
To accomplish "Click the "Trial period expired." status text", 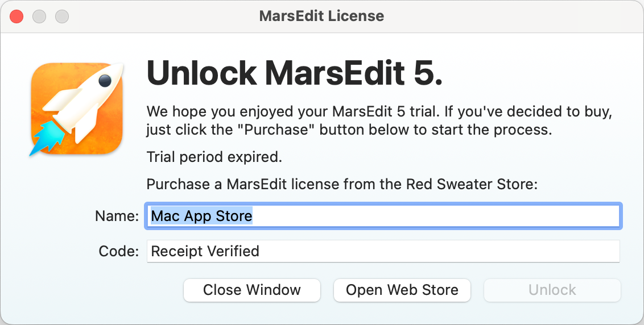I will tap(214, 157).
